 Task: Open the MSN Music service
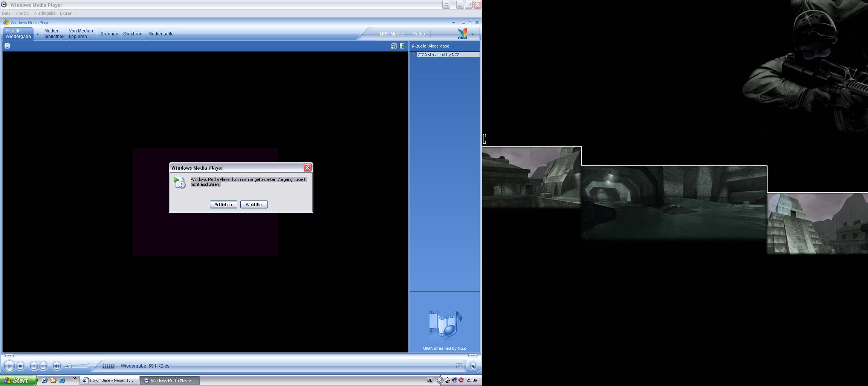click(391, 34)
